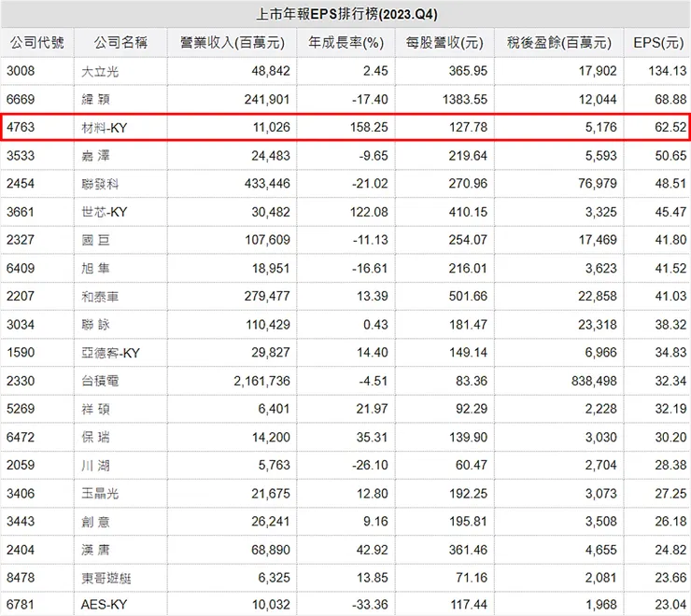This screenshot has height=616, width=691.
Task: Click company code 3443
Action: pos(21,521)
